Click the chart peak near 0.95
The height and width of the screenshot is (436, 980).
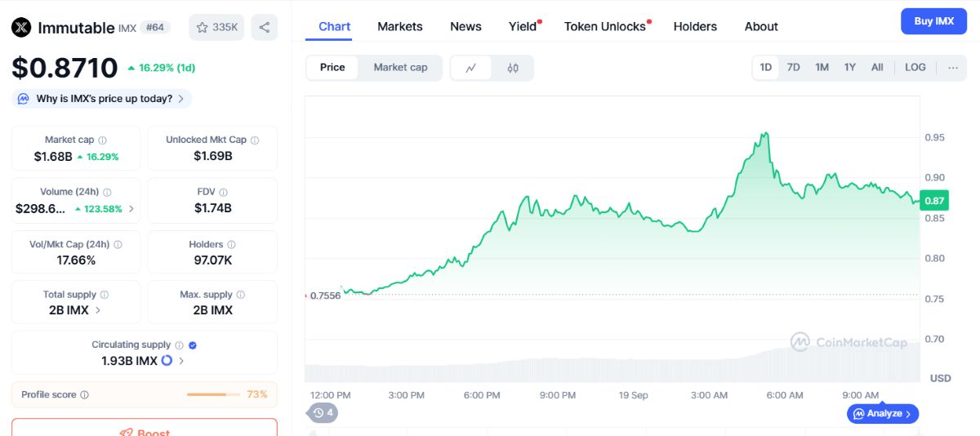tap(765, 134)
